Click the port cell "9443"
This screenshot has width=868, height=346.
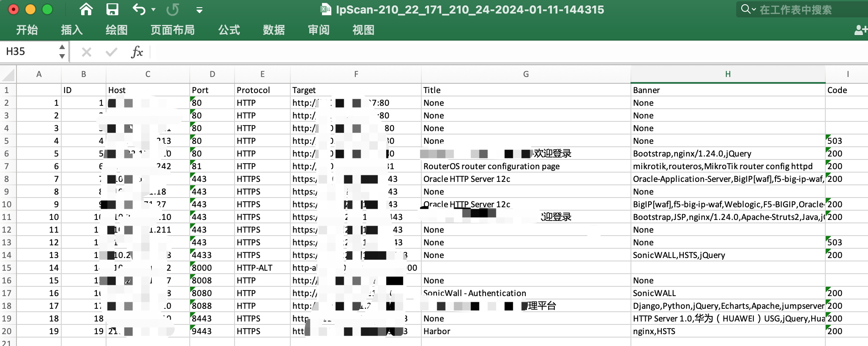212,331
